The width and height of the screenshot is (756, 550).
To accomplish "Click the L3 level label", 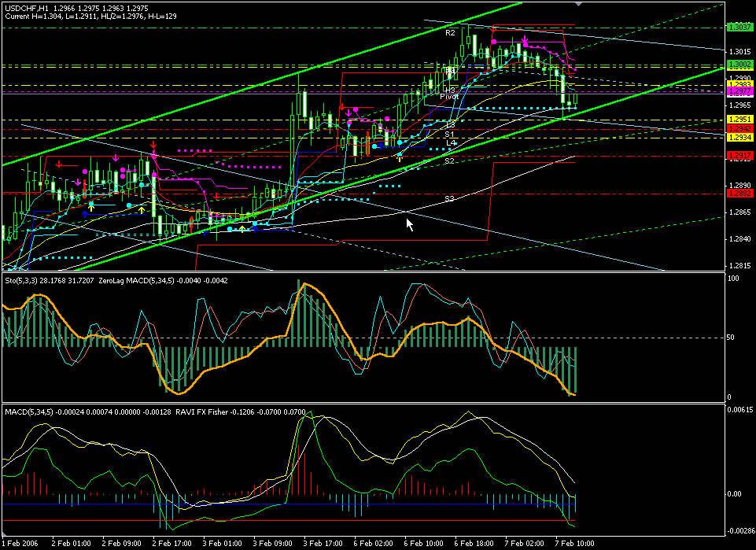I will pos(451,125).
